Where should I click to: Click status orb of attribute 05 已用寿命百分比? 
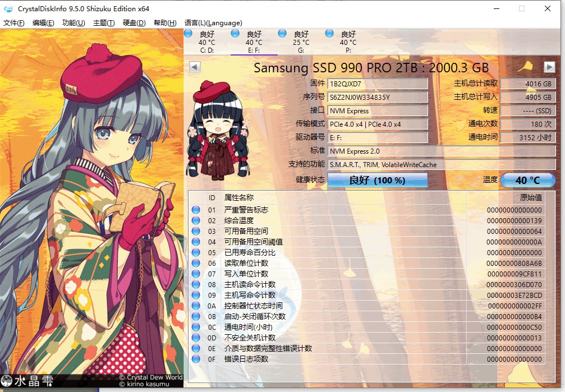pyautogui.click(x=196, y=252)
